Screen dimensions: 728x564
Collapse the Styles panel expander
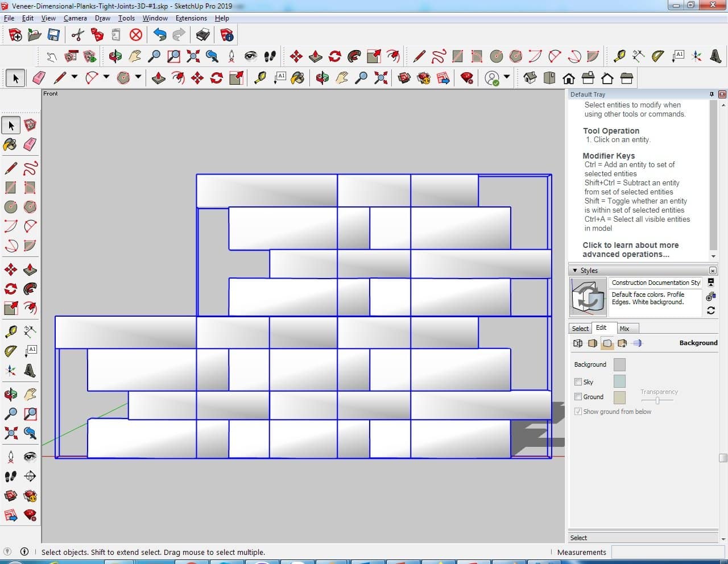575,271
